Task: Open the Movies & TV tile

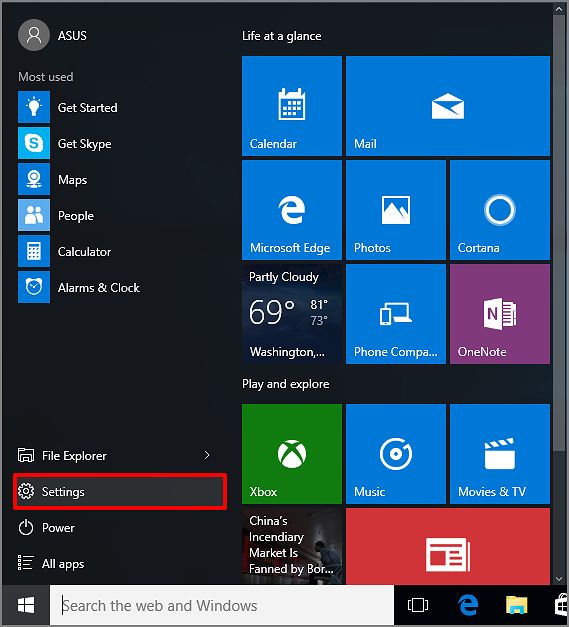Action: [x=499, y=454]
